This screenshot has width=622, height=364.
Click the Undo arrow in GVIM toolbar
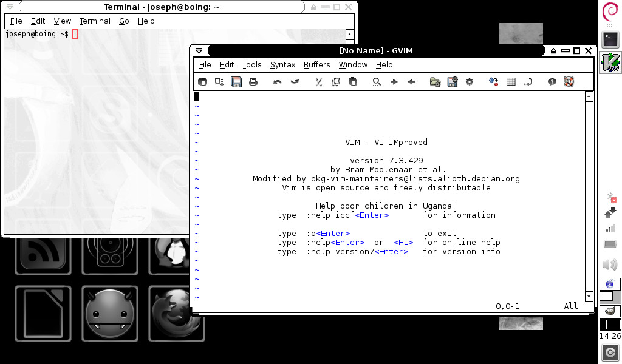(277, 82)
